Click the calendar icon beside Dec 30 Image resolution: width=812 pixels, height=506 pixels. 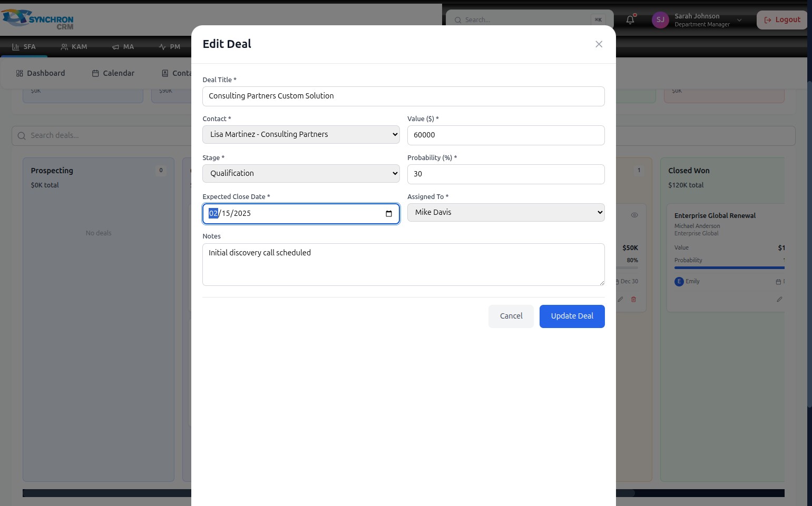617,282
